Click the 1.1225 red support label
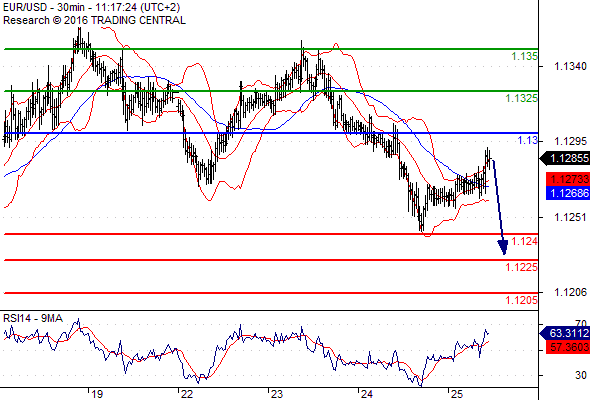 pos(522,267)
